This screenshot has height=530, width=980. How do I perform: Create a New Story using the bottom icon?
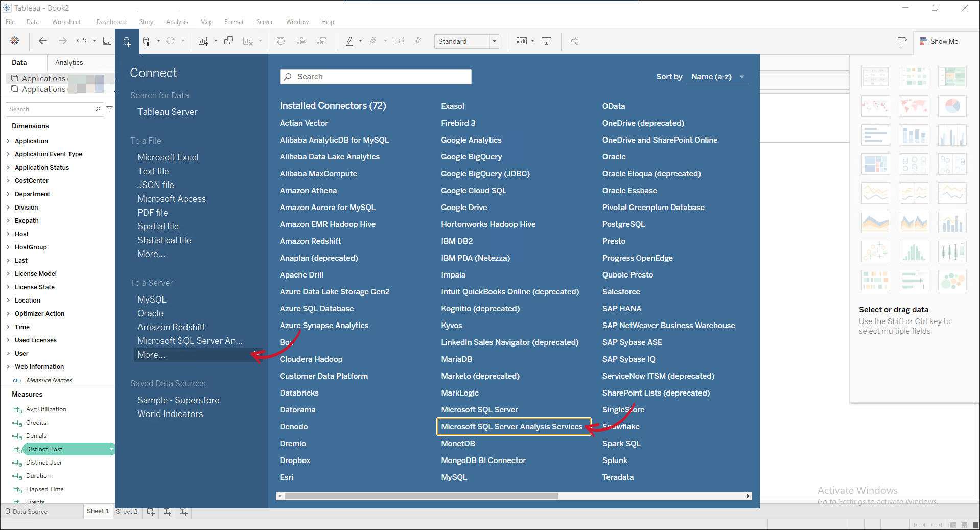tap(183, 512)
